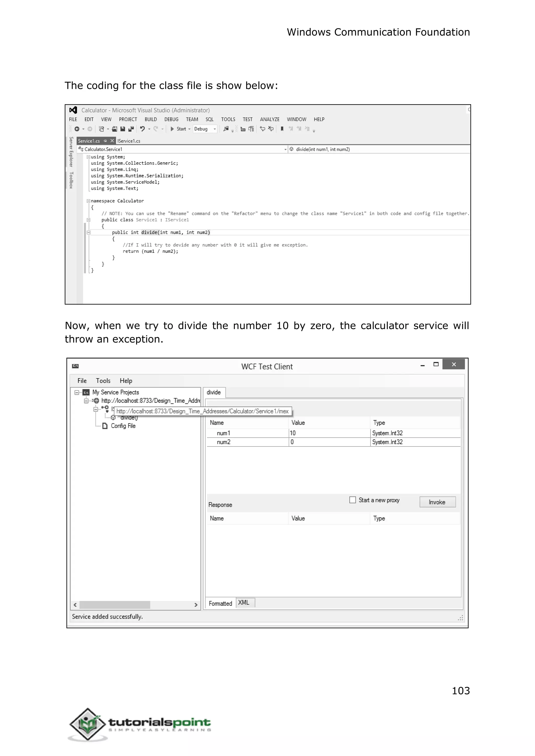Collapse the divide method code block

(88, 232)
